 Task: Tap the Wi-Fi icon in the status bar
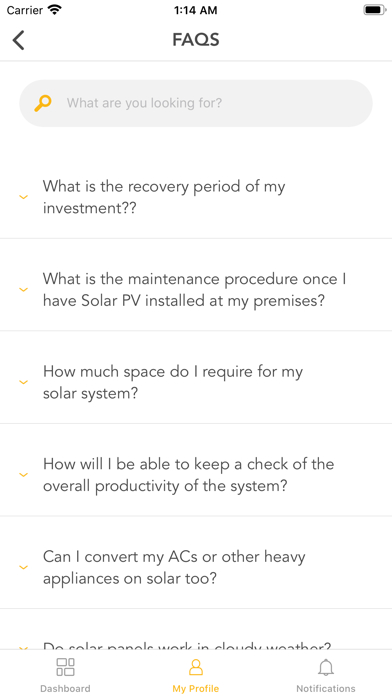[55, 10]
